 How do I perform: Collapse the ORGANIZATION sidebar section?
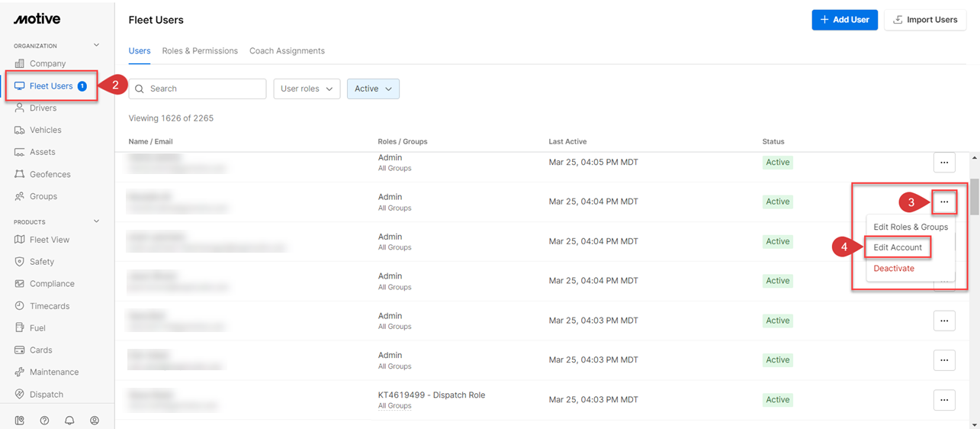coord(96,46)
